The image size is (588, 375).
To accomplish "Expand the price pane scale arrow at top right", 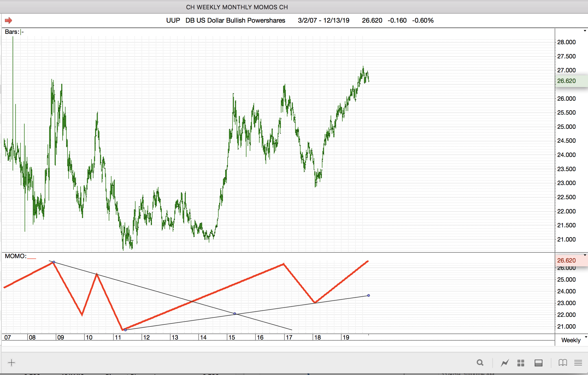I will (585, 31).
